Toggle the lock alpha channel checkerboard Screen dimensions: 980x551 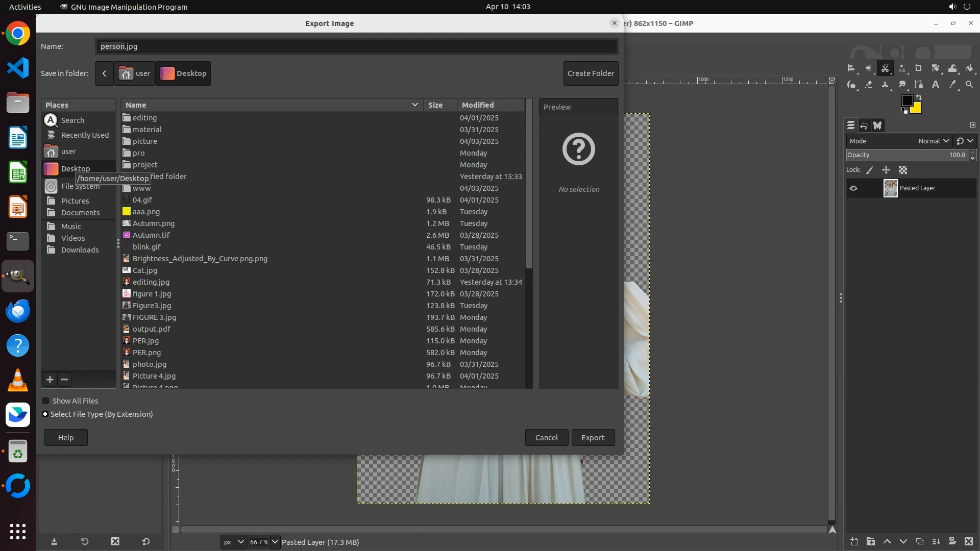903,170
